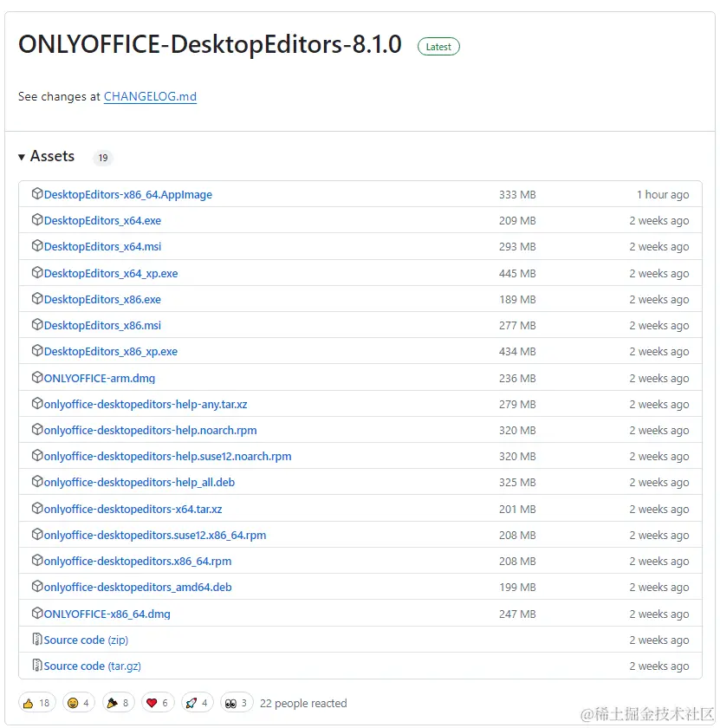
Task: Download ONLYOFFICE-x86_64.dmg image
Action: pyautogui.click(x=107, y=614)
